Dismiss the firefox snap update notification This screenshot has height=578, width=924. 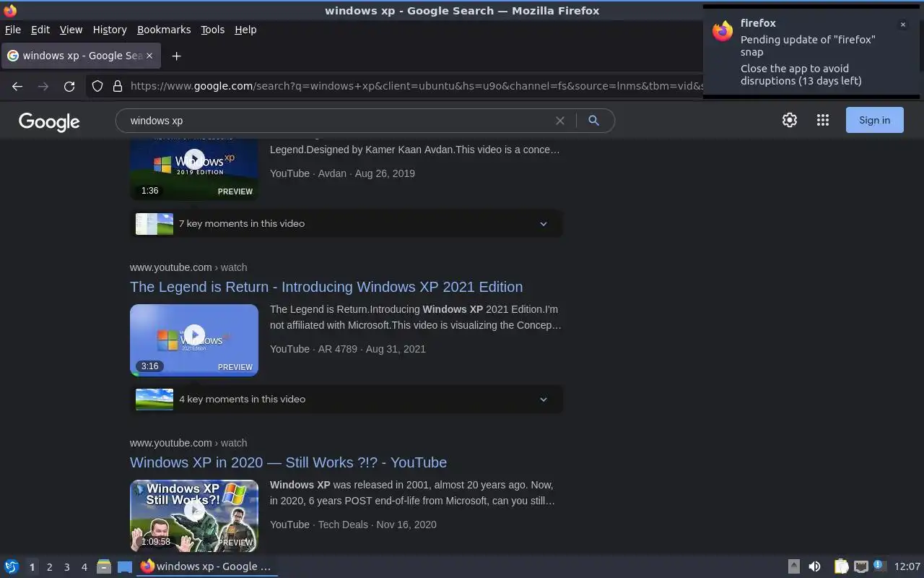tap(902, 25)
